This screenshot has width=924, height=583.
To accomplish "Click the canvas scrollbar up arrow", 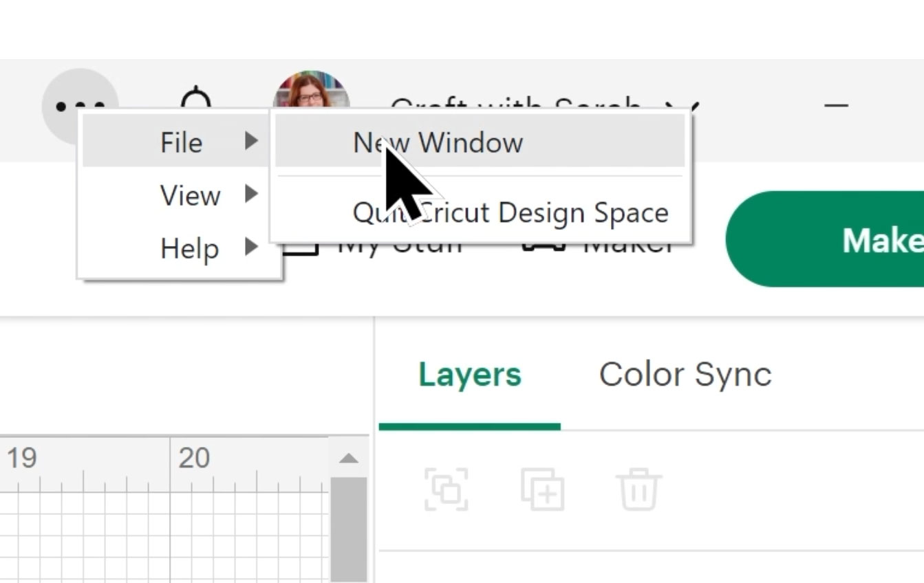I will pyautogui.click(x=349, y=458).
